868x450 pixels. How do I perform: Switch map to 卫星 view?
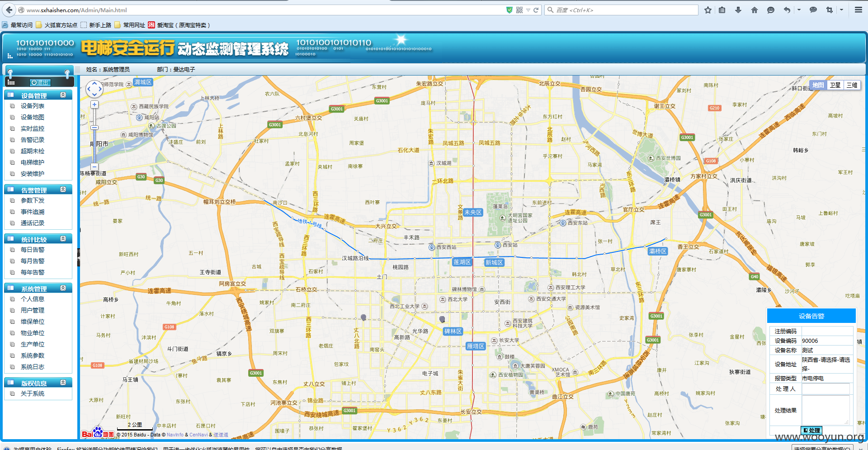(835, 85)
